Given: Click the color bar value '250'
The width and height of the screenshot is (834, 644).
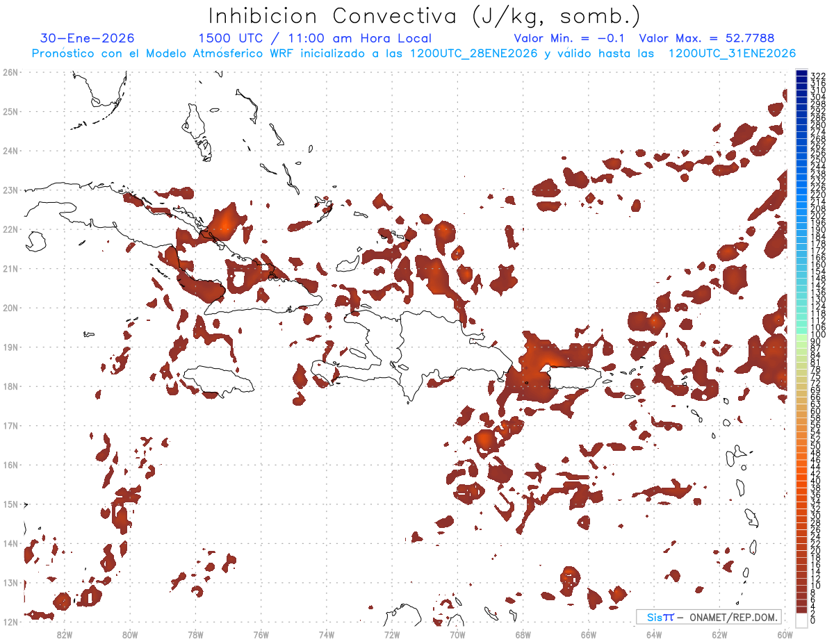Looking at the screenshot, I should pyautogui.click(x=818, y=160).
